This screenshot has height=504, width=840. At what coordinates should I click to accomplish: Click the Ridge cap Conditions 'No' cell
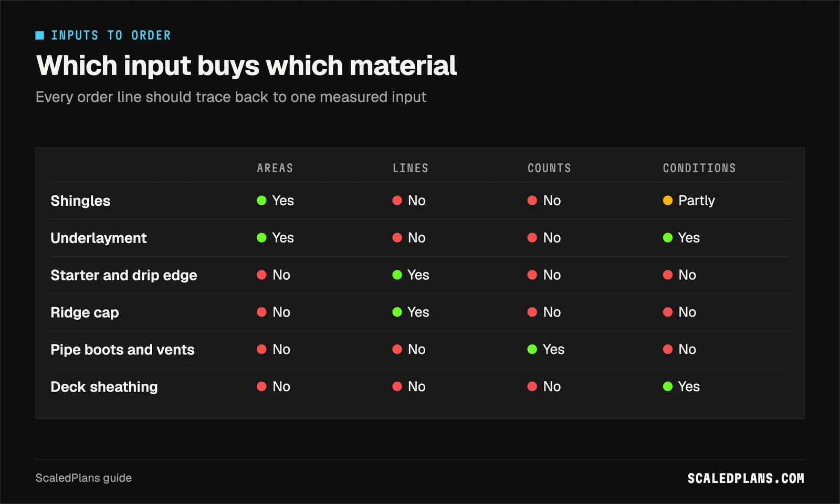(x=679, y=312)
